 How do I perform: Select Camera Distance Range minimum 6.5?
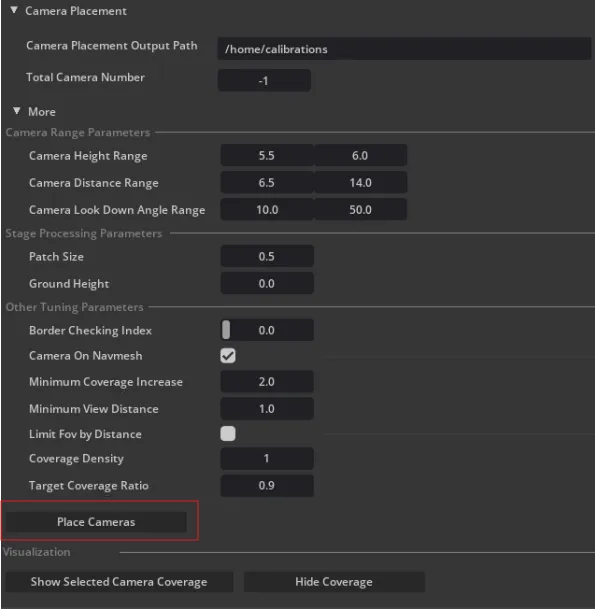[x=267, y=183]
